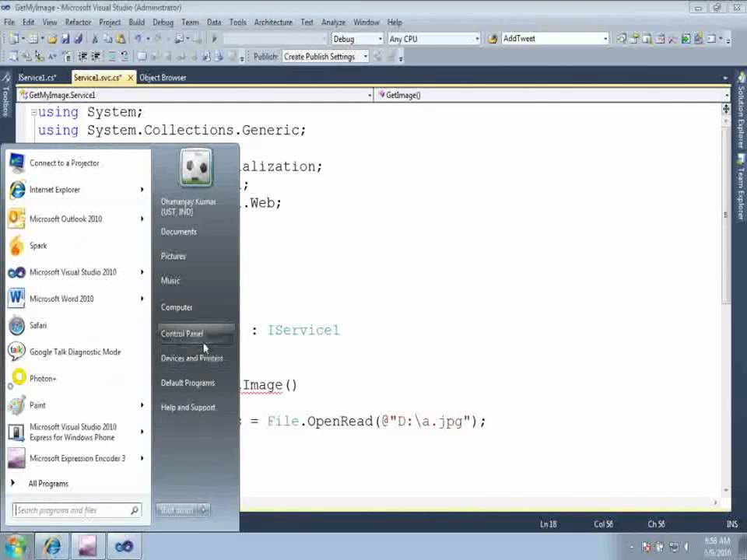The height and width of the screenshot is (560, 747).
Task: Open Microsoft Outlook 2010
Action: click(x=65, y=219)
